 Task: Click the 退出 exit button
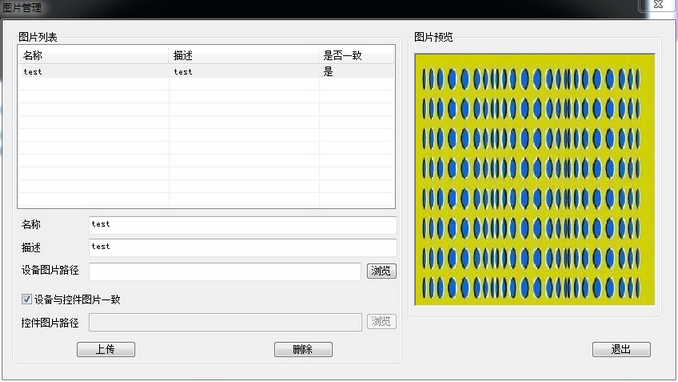[x=621, y=350]
